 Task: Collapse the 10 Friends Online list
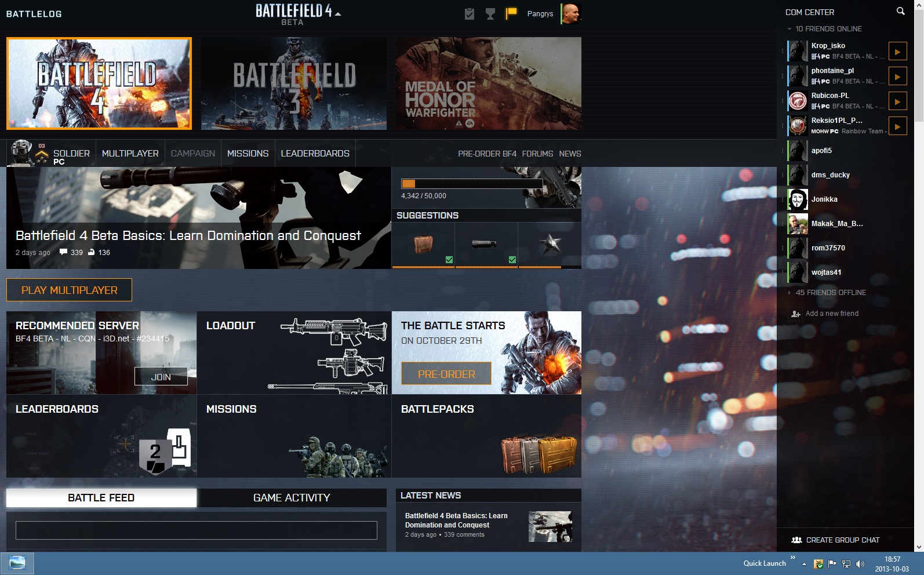point(790,29)
